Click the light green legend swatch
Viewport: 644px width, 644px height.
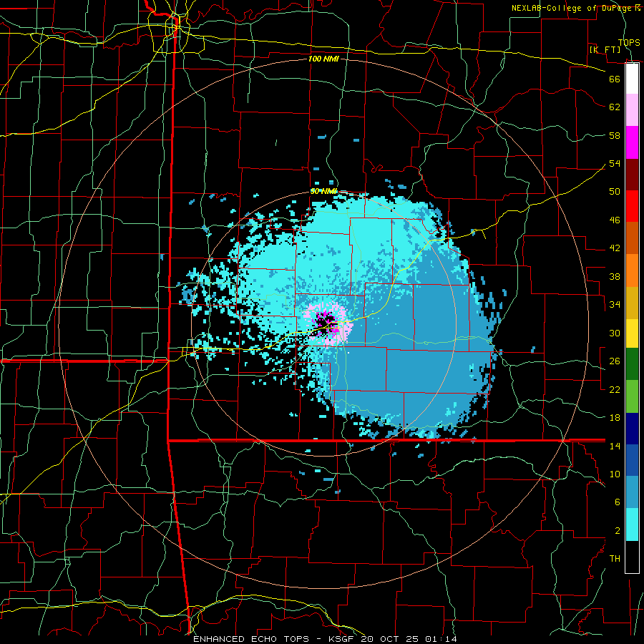632,396
